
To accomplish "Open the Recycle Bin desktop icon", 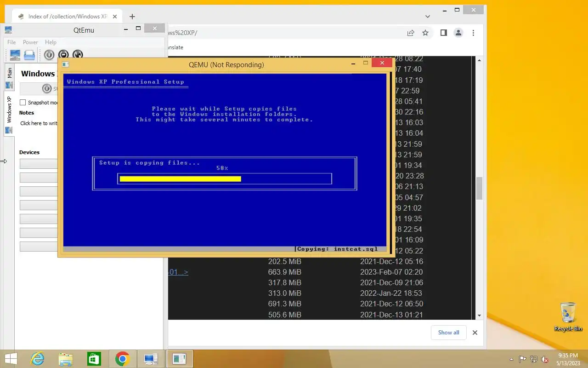I will pyautogui.click(x=568, y=316).
